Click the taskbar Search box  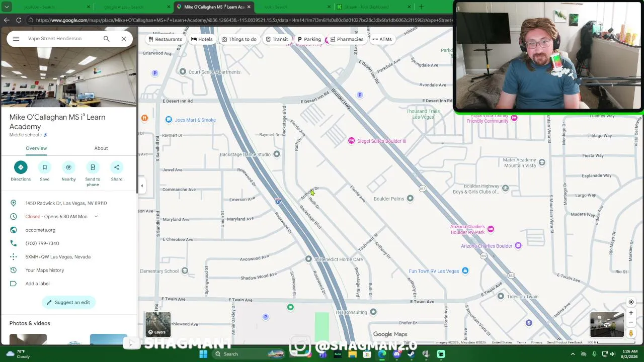point(249,354)
